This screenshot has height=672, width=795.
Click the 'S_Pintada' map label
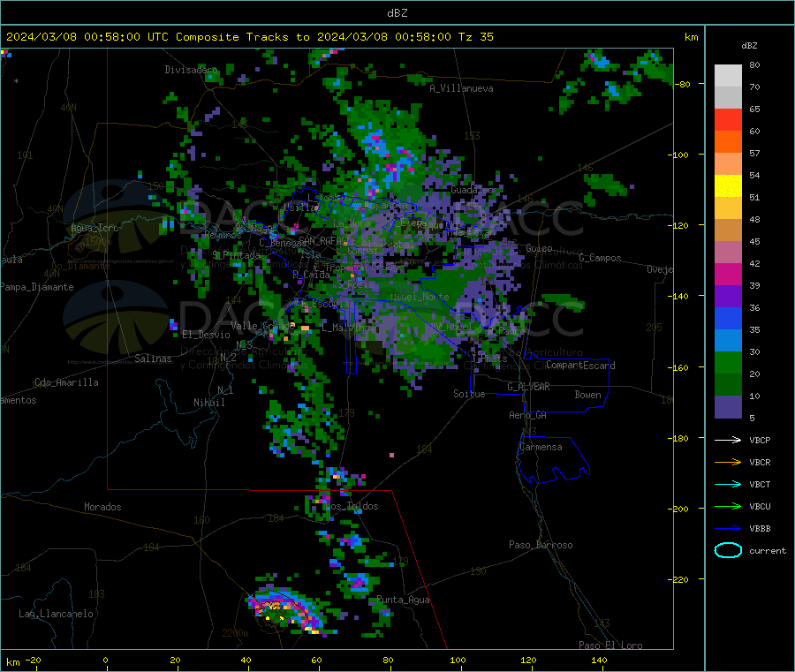click(236, 255)
